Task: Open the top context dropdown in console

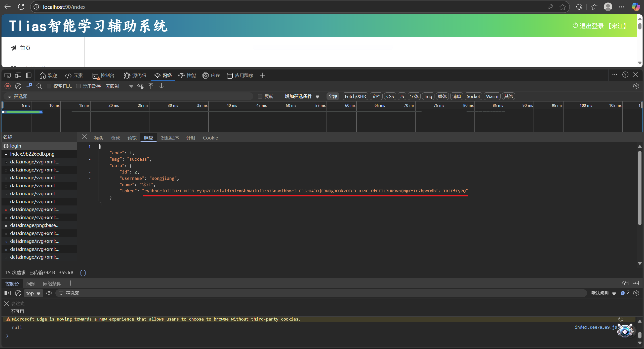Action: point(33,293)
